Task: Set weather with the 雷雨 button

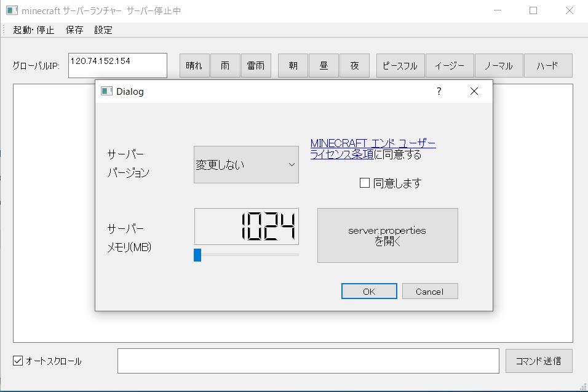Action: pos(256,66)
